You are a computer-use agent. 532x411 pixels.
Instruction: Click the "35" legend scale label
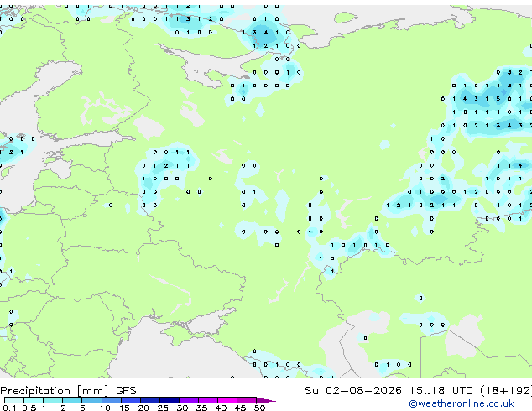201,408
